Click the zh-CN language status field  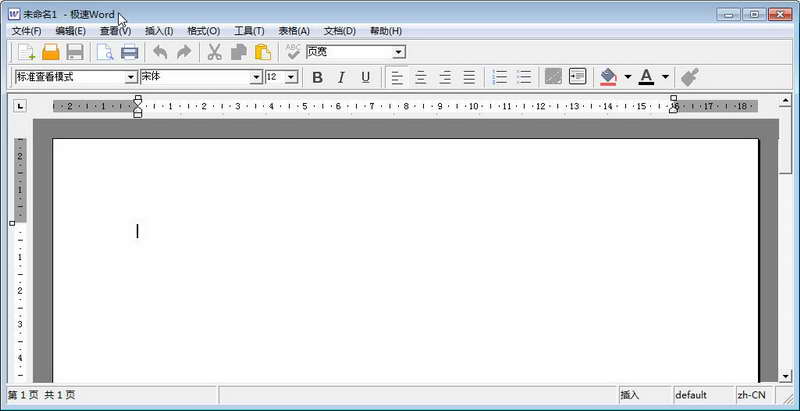[755, 395]
